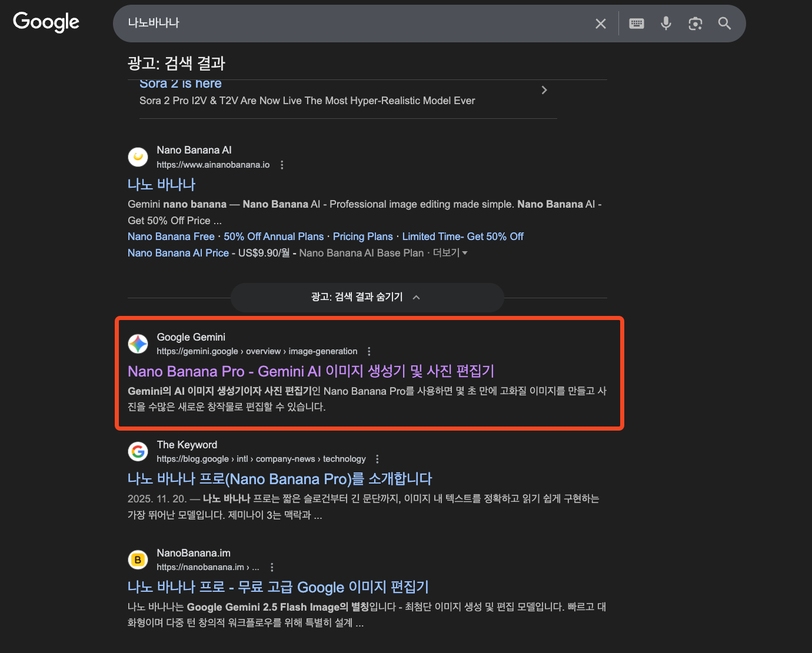Viewport: 812px width, 653px height.
Task: Open more options for Google Gemini result
Action: (369, 351)
